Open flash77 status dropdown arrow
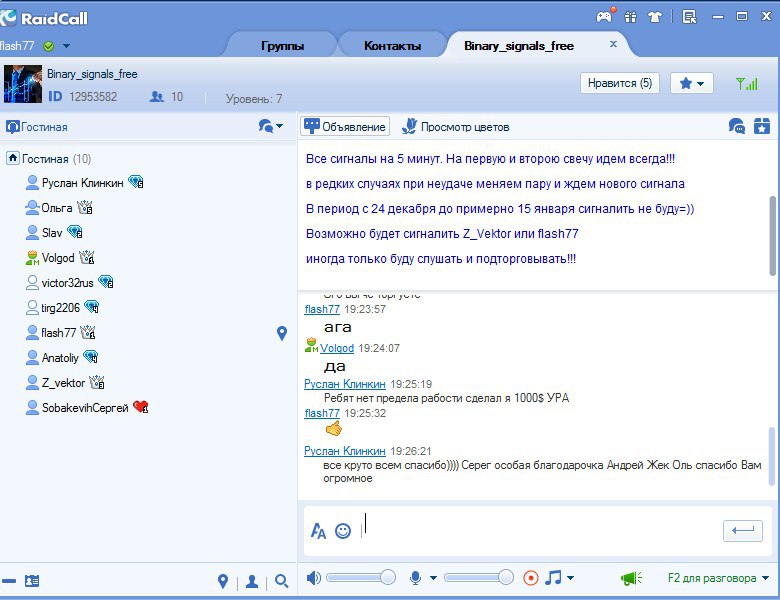Image resolution: width=780 pixels, height=600 pixels. [66, 46]
